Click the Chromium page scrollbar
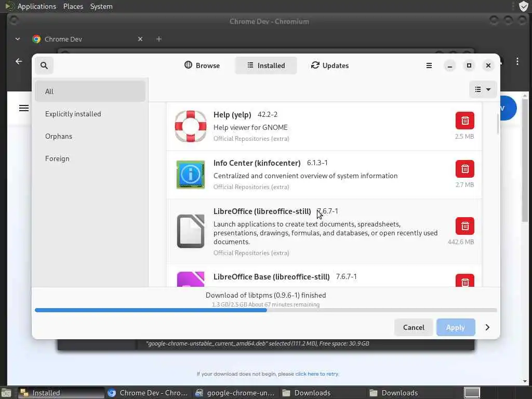 [x=525, y=159]
